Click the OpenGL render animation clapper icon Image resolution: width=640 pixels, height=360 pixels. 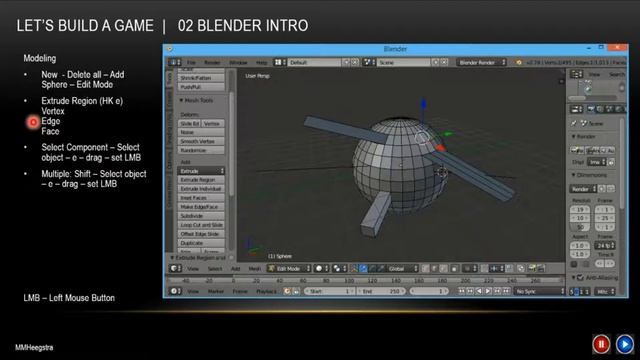tap(541, 268)
